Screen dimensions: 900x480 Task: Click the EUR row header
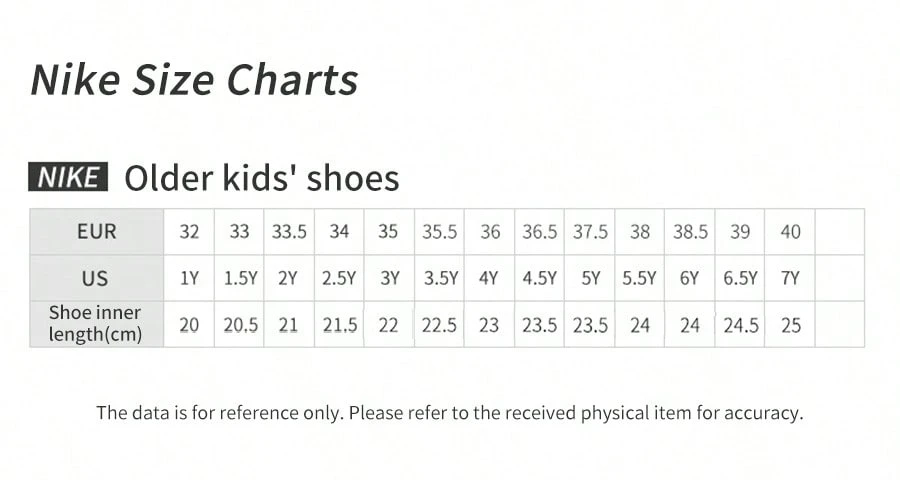click(x=97, y=232)
